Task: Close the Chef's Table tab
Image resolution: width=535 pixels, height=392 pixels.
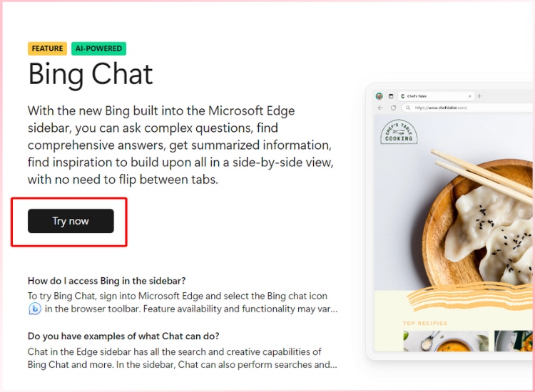Action: click(x=469, y=96)
